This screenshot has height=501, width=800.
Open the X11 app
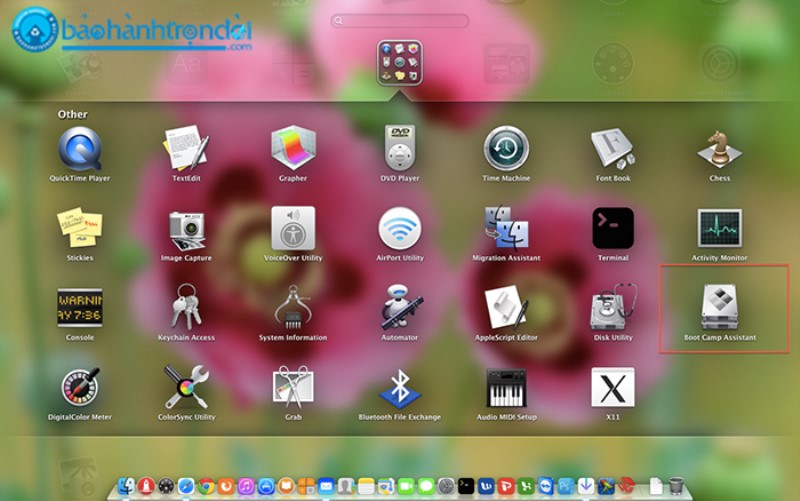point(613,387)
